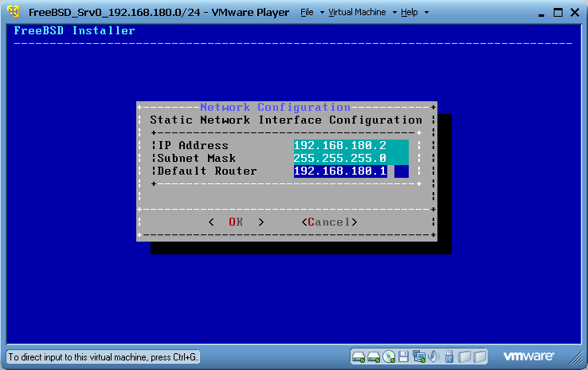Click the window resize grip at the corner
The height and width of the screenshot is (370, 588).
576,358
